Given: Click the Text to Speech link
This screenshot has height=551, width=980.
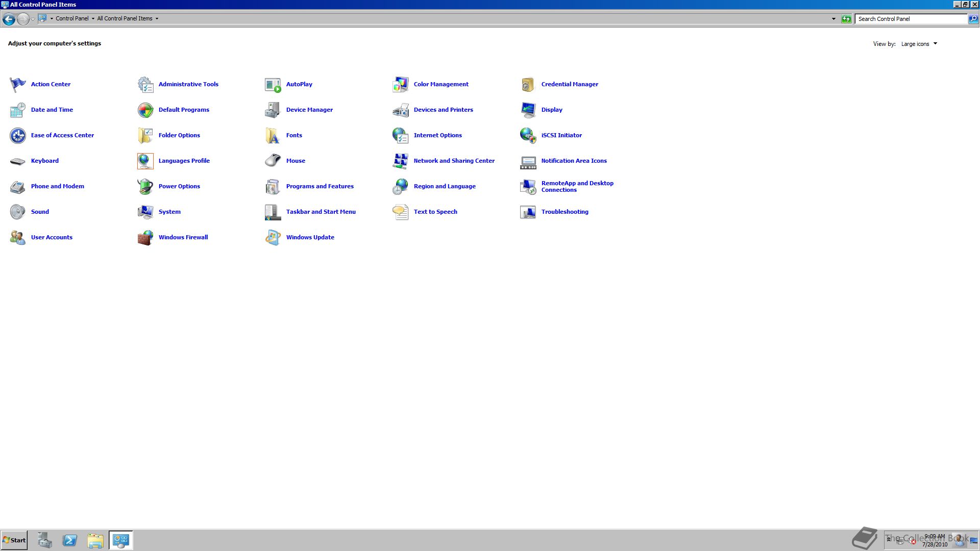Looking at the screenshot, I should pyautogui.click(x=435, y=212).
